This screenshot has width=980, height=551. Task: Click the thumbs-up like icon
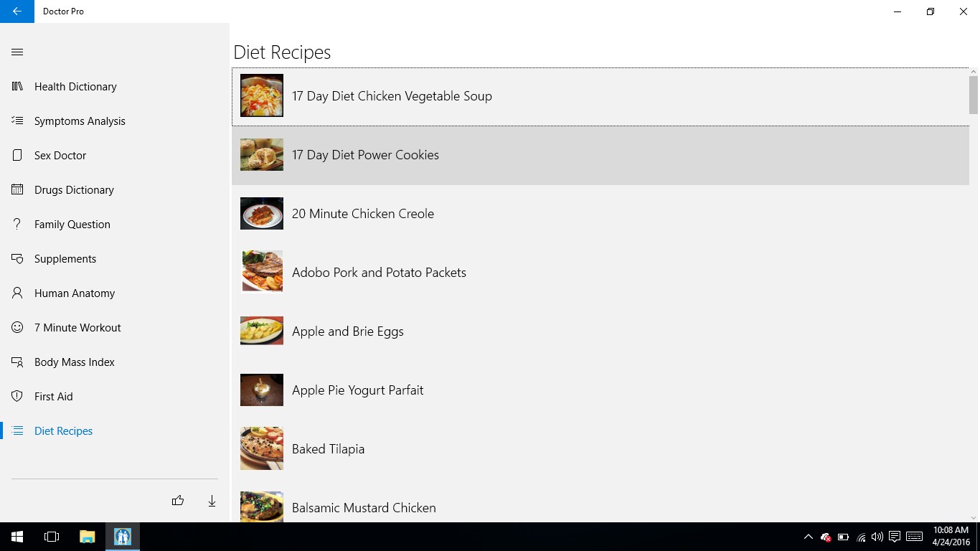tap(178, 501)
